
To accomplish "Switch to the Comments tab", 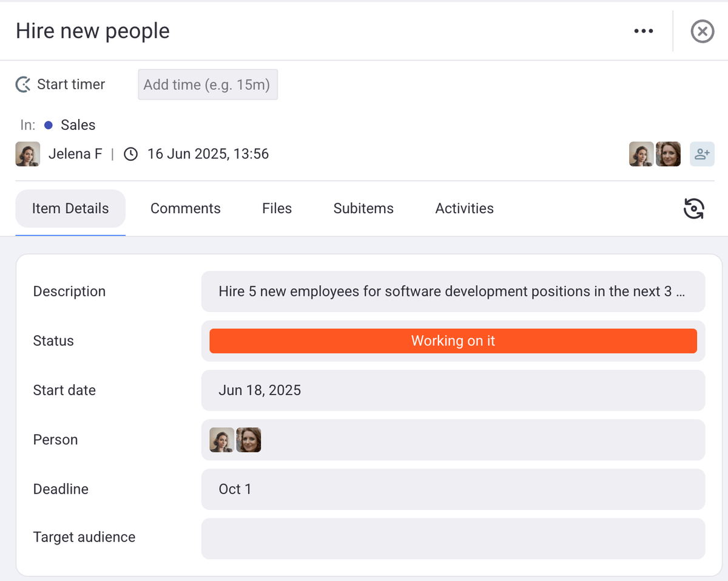I will (185, 208).
